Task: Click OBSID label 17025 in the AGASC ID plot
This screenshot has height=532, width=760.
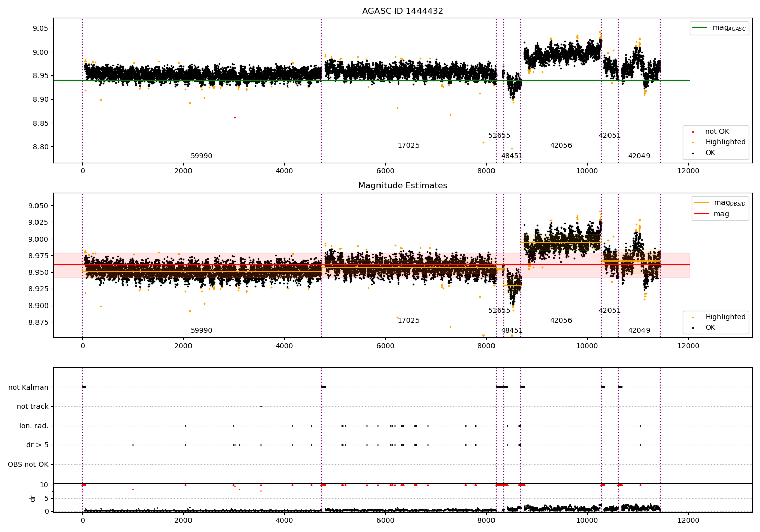Action: (408, 146)
